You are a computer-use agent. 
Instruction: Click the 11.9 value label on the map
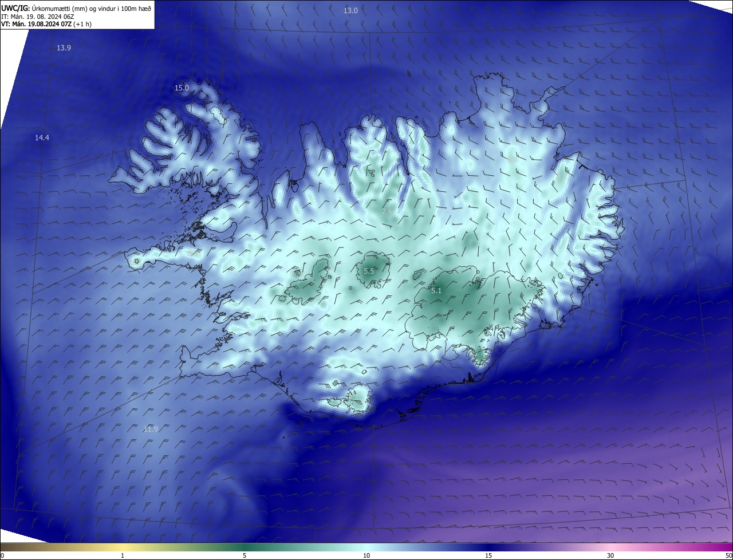click(151, 429)
